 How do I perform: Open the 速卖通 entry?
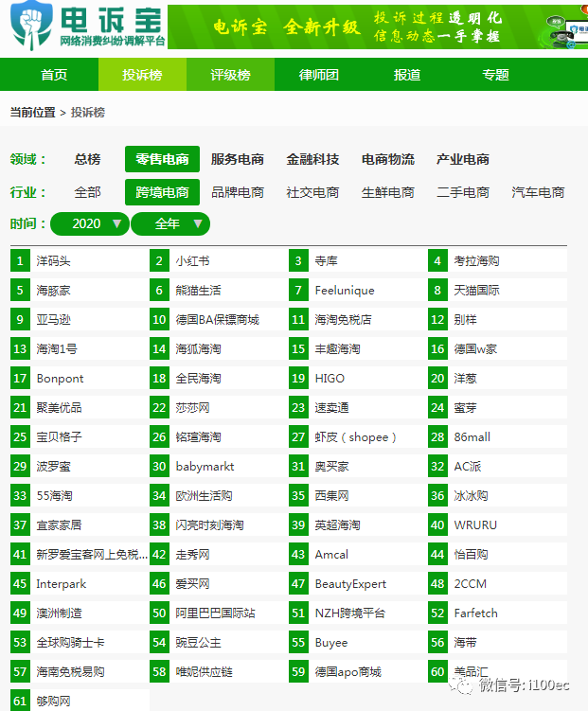[x=358, y=408]
